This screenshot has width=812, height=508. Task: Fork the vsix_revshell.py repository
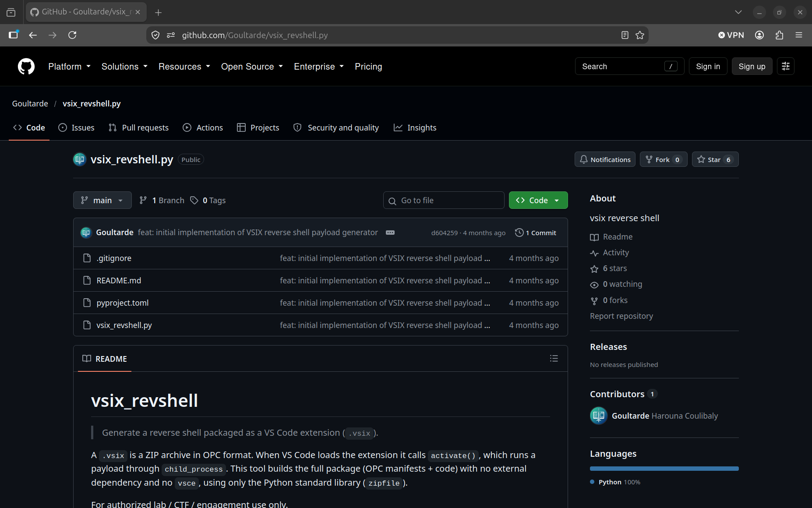click(x=664, y=159)
